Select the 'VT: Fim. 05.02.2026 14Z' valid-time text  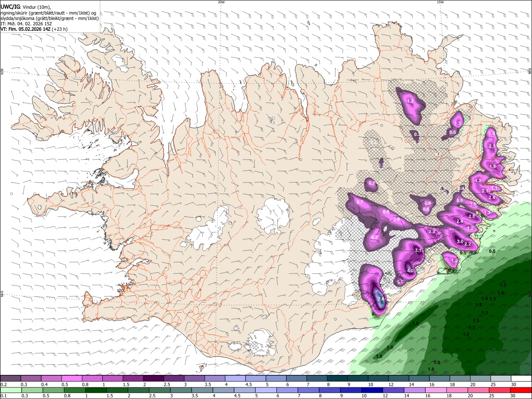point(25,29)
